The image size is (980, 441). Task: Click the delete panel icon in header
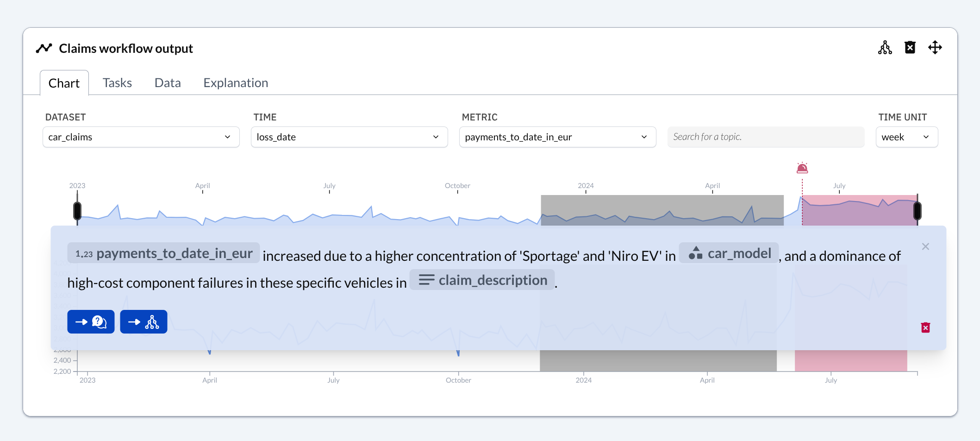point(910,48)
